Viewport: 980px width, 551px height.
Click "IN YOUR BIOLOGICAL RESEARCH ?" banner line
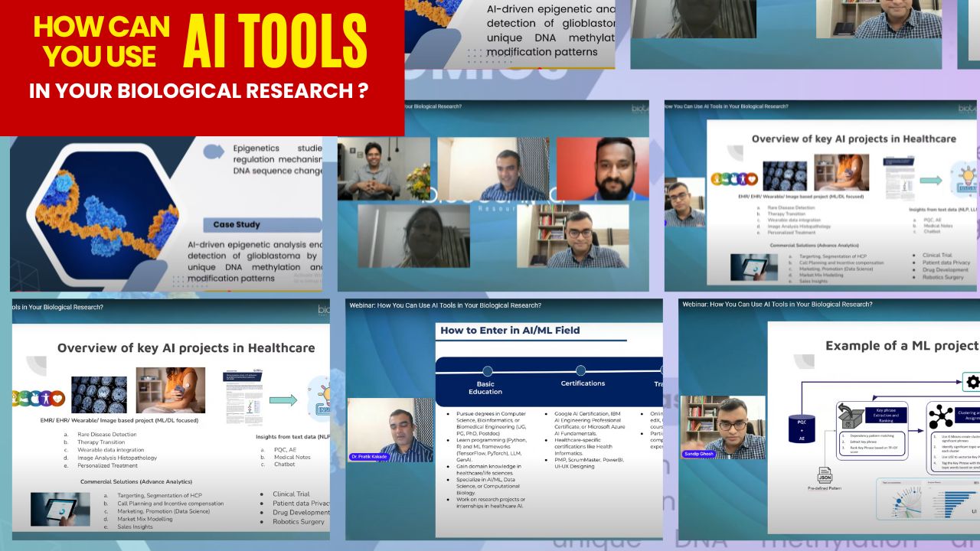pos(198,90)
